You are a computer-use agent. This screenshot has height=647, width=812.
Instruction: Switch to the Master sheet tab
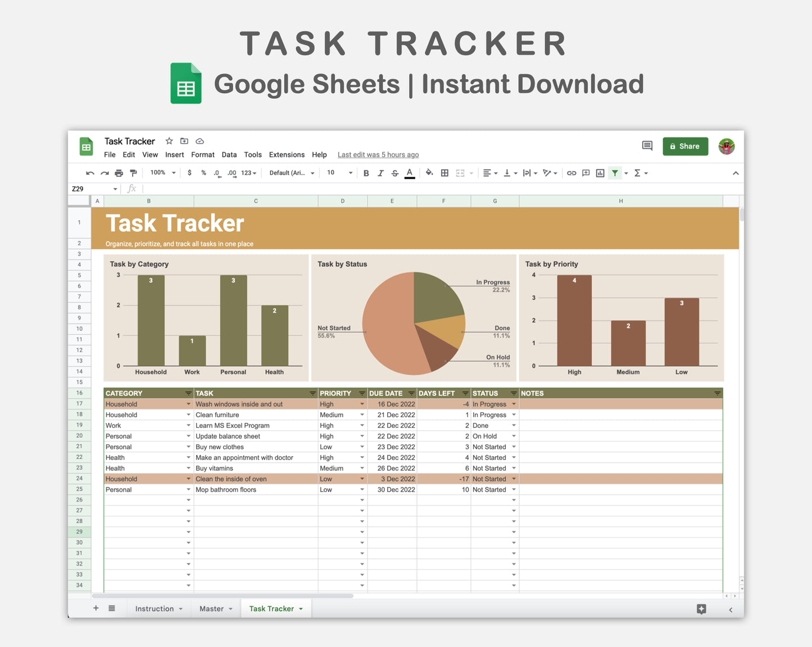click(212, 608)
